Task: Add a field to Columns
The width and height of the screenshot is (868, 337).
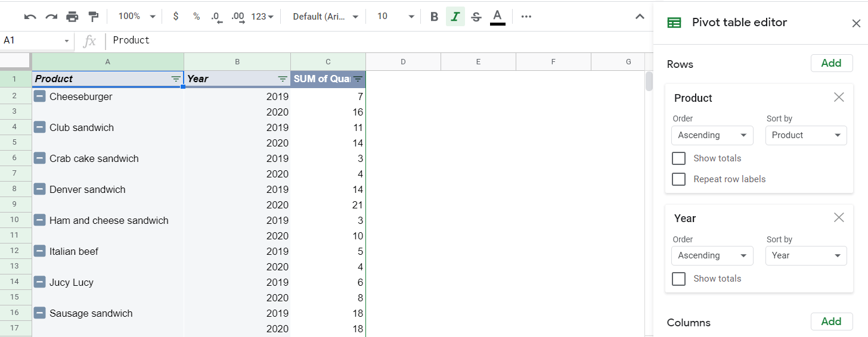Action: point(832,322)
